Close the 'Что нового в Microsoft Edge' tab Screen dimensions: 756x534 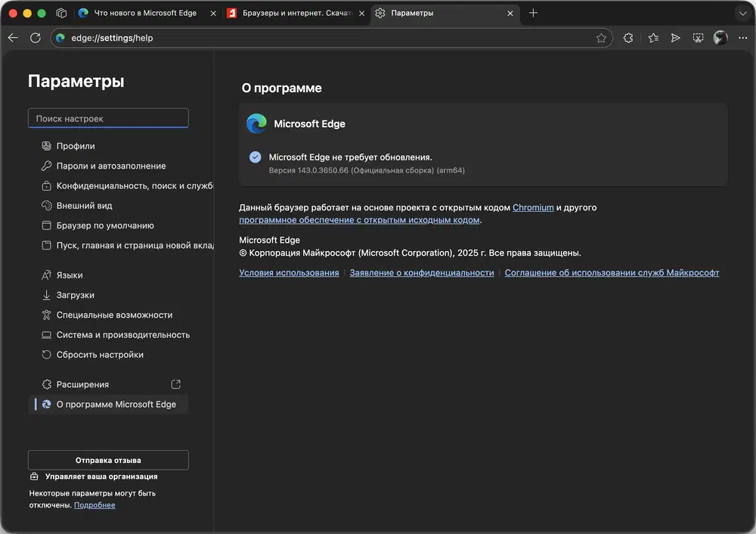213,13
